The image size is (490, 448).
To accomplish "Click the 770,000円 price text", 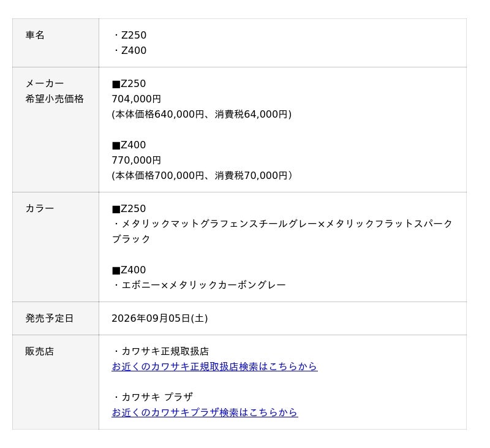I will click(x=136, y=160).
